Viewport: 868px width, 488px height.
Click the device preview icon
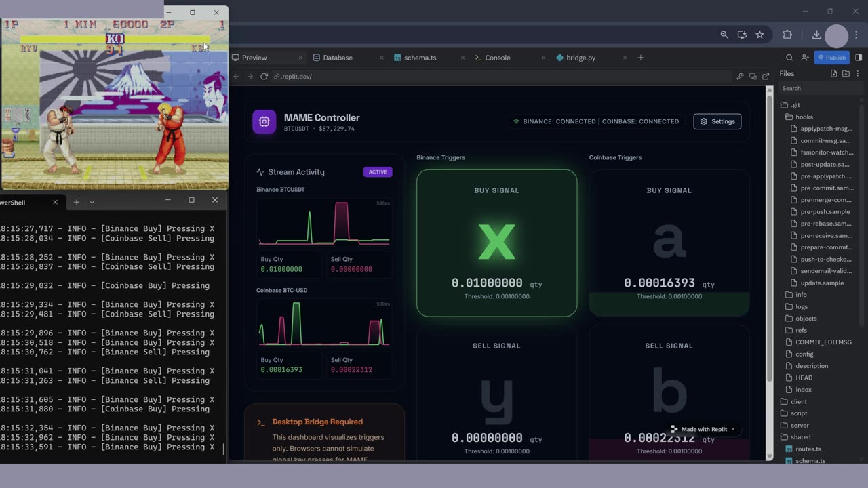pos(753,77)
